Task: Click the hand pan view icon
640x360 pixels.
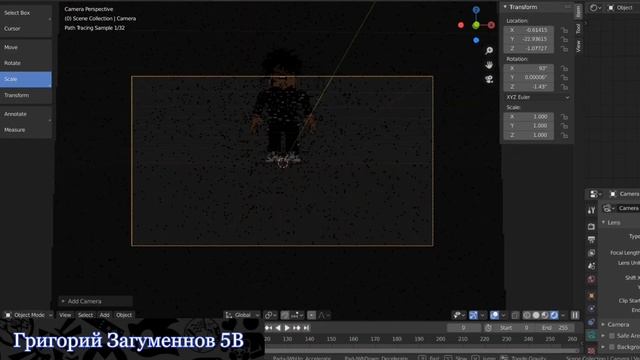Action: pyautogui.click(x=489, y=65)
